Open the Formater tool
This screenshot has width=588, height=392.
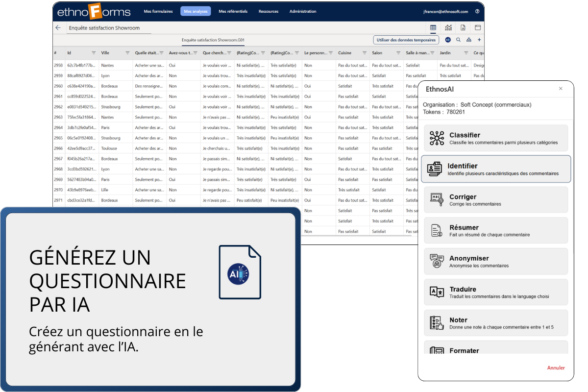pos(495,351)
